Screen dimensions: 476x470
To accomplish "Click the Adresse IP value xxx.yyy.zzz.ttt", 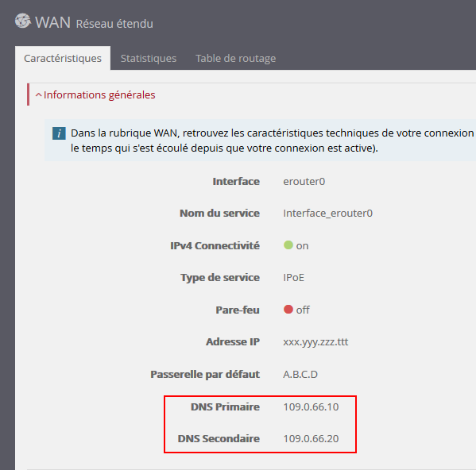I will point(315,342).
